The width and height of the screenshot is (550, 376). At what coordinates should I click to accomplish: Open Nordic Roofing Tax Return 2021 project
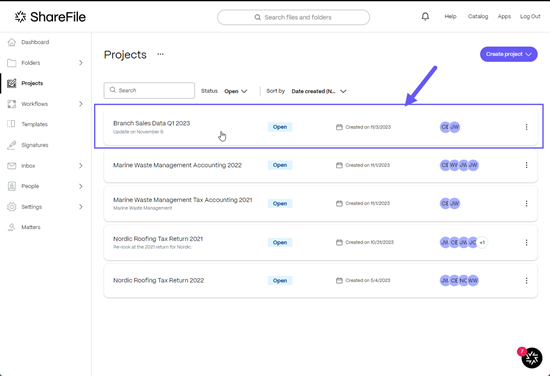pyautogui.click(x=158, y=239)
